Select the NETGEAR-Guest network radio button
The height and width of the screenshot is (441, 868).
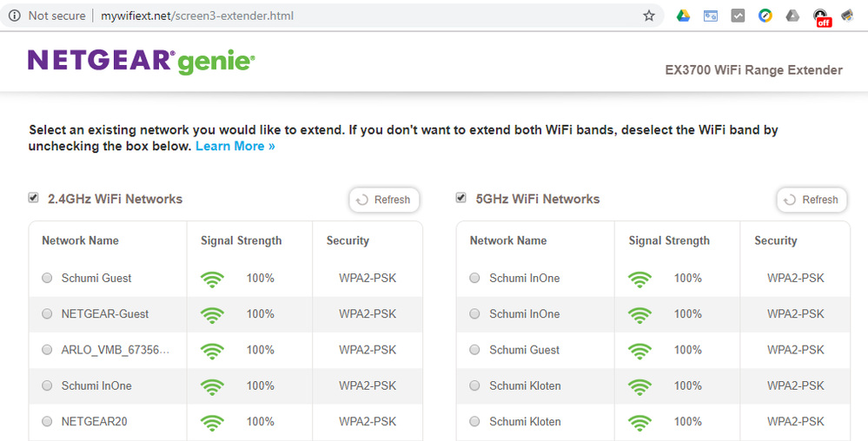tap(47, 313)
